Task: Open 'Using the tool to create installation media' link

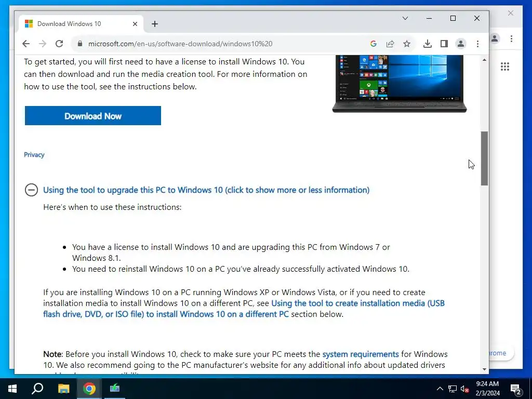Action: pyautogui.click(x=244, y=309)
